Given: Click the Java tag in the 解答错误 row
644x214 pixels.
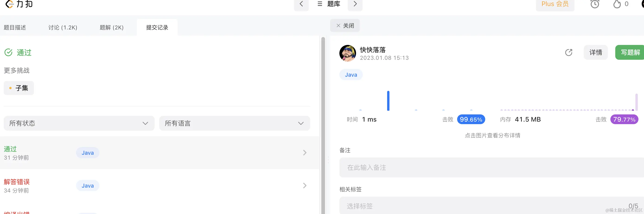Looking at the screenshot, I should pyautogui.click(x=88, y=186).
